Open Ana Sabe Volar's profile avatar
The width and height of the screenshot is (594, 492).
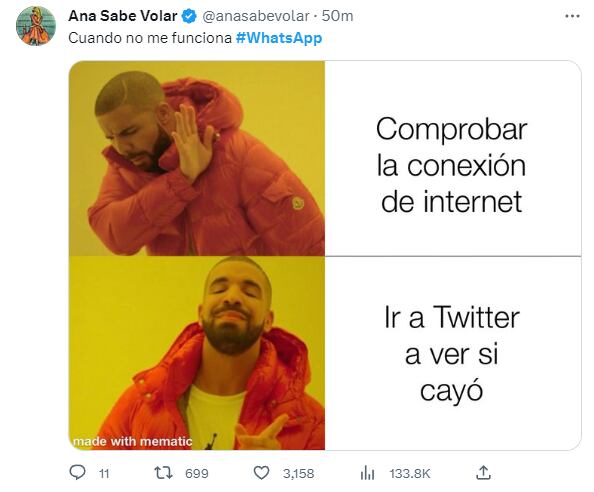tap(36, 26)
